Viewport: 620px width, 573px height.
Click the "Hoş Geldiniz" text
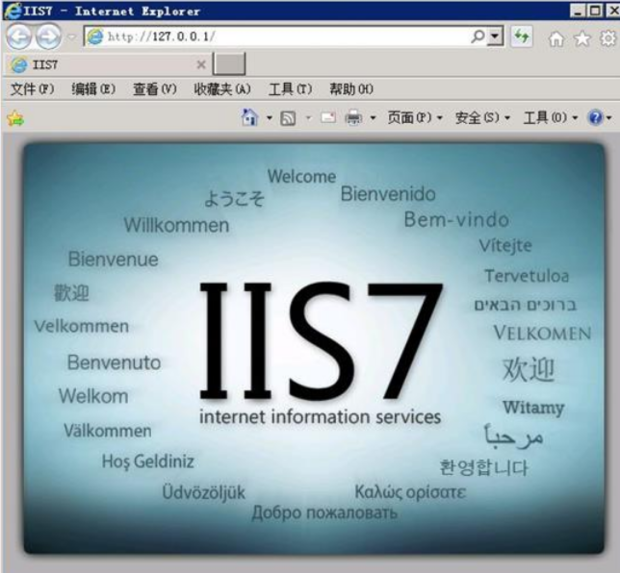[148, 461]
